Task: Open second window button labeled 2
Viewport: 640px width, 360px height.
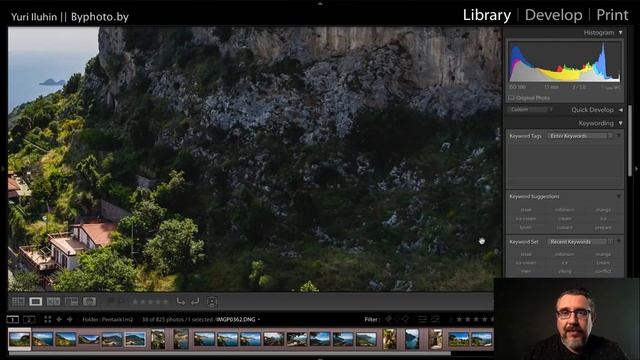Action: [29, 319]
